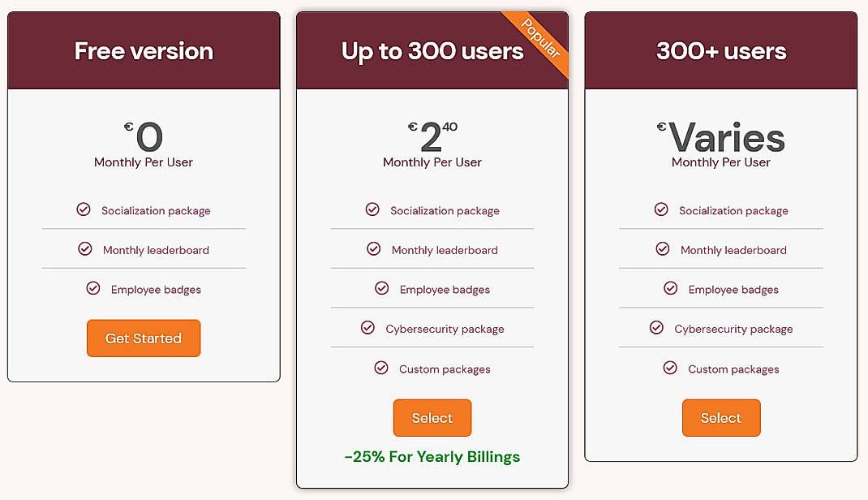
Task: Click the Monthly leaderboard row in 300+ plan
Action: tap(721, 249)
